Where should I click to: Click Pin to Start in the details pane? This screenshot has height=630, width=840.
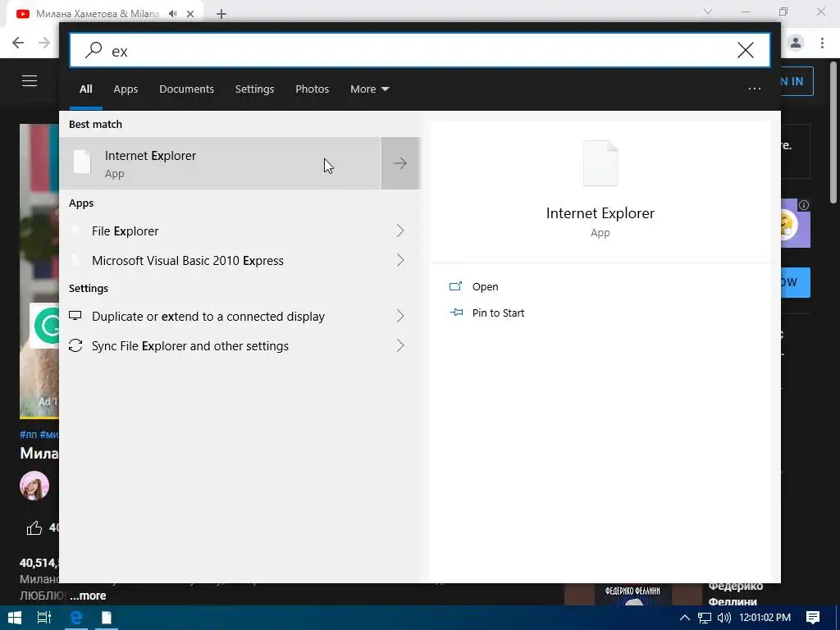(498, 313)
